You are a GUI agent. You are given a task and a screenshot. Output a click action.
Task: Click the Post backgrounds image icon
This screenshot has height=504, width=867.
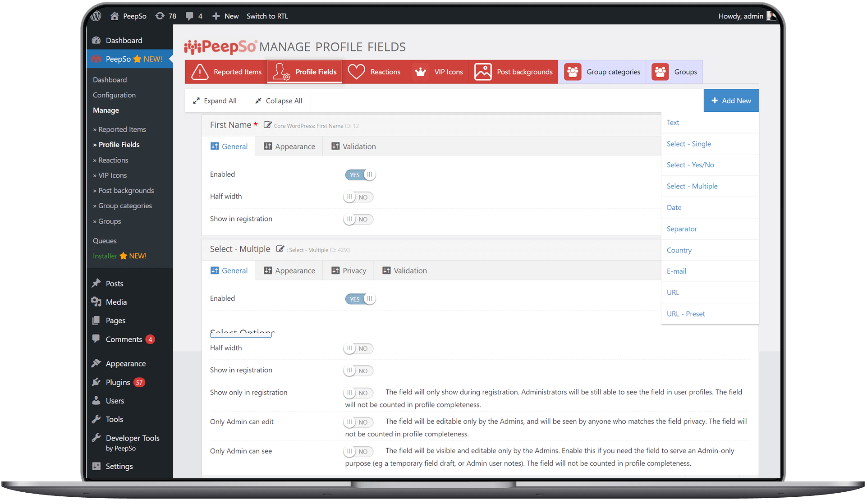pos(483,72)
